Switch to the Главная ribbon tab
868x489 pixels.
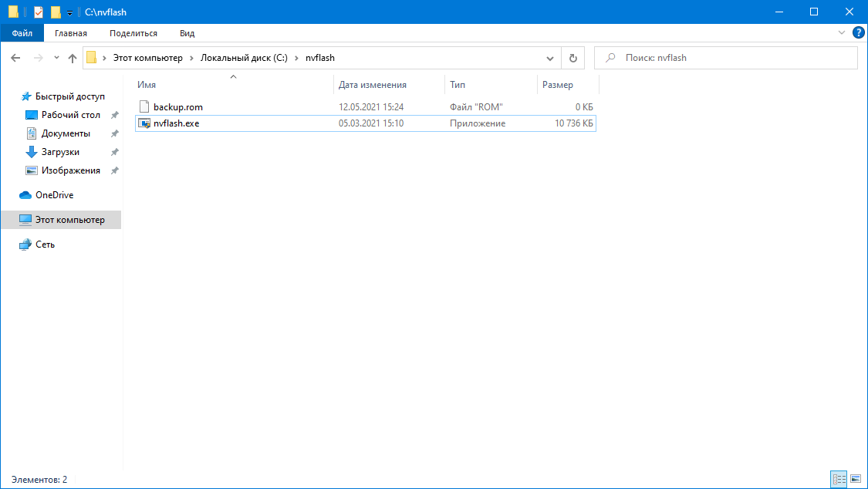(x=71, y=33)
